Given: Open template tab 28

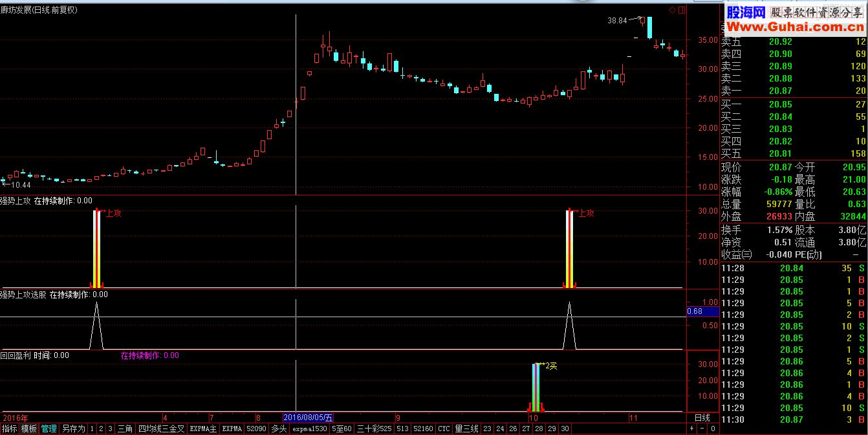Looking at the screenshot, I should coord(539,429).
